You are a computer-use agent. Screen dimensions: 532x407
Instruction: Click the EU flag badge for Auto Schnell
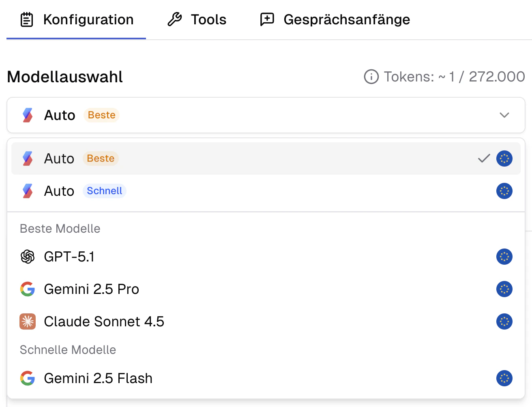(504, 191)
